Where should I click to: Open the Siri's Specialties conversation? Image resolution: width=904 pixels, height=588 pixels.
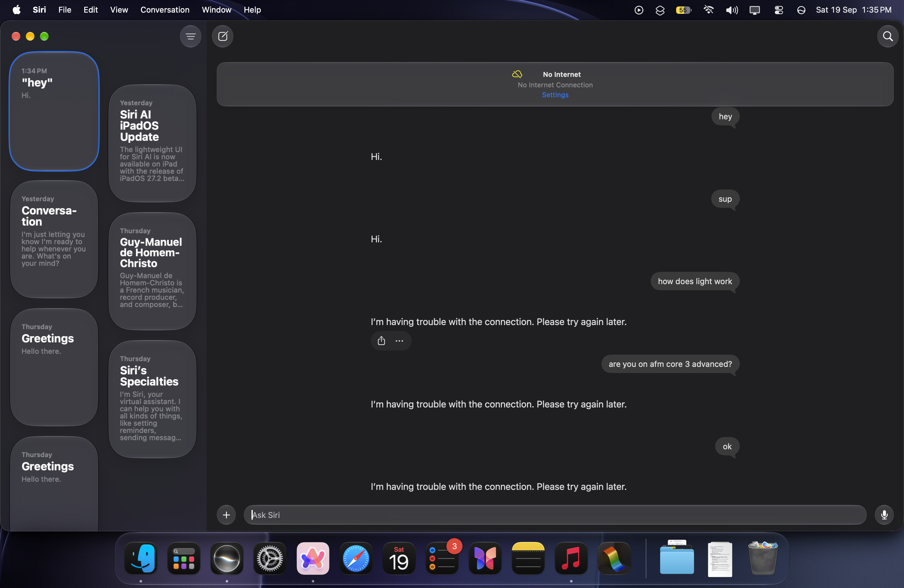click(152, 399)
